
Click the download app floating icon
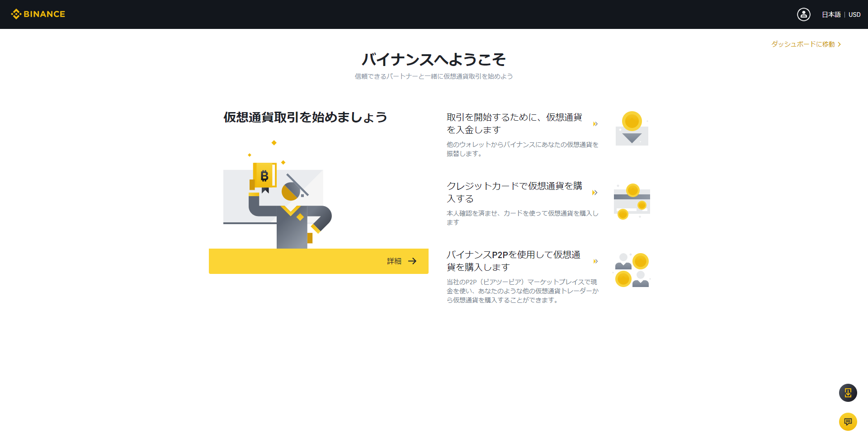848,393
